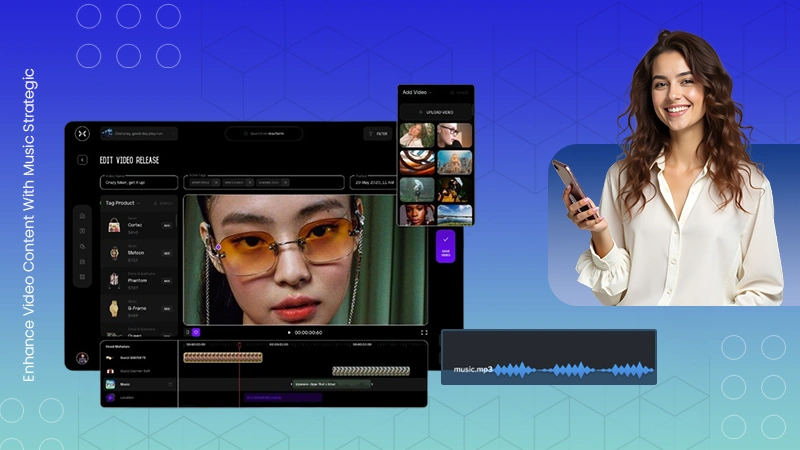
Task: Click the Upload Video button
Action: [x=436, y=112]
